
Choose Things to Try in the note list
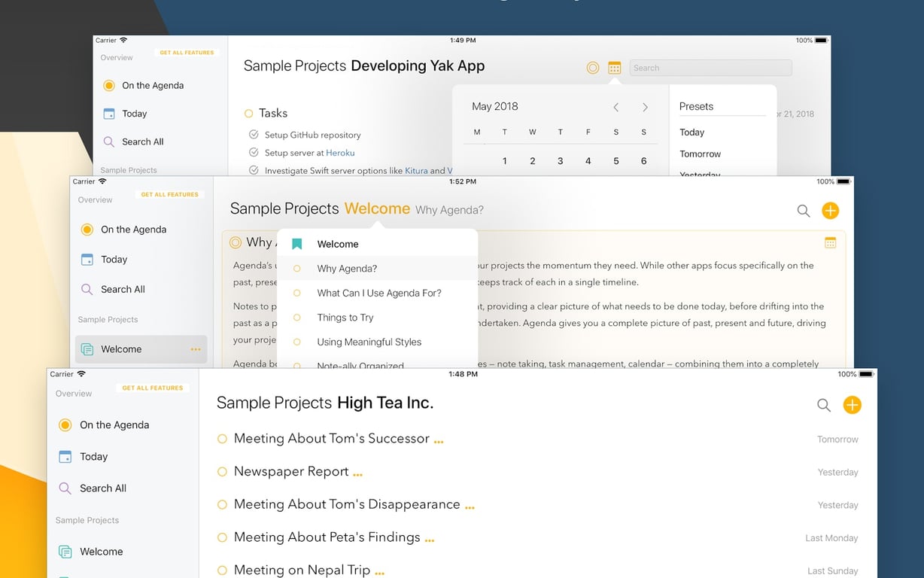pos(345,317)
